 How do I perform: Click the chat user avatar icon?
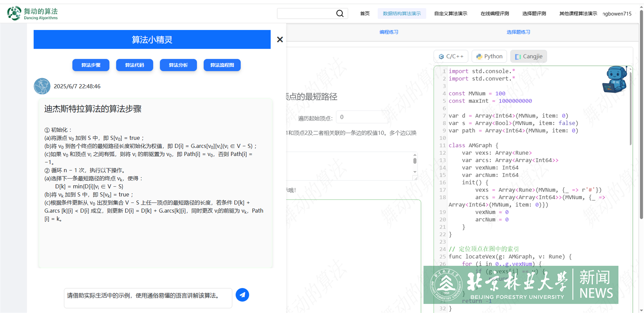click(x=42, y=86)
